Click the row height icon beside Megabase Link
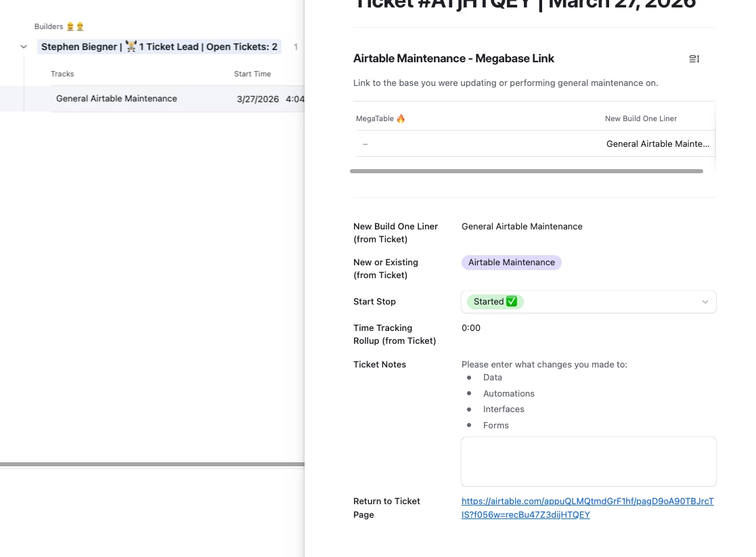756x557 pixels. click(x=694, y=59)
